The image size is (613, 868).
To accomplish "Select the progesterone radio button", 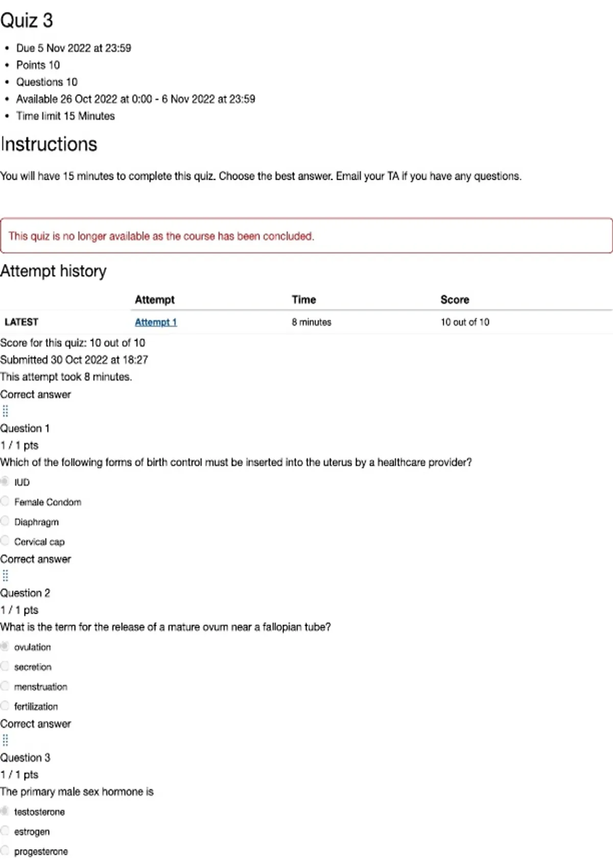I will (x=5, y=851).
